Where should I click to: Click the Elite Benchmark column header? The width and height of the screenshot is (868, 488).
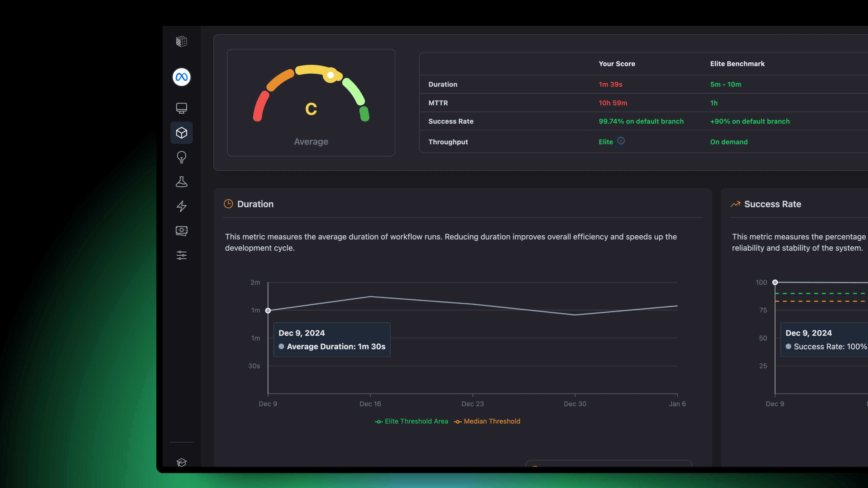[x=737, y=64]
